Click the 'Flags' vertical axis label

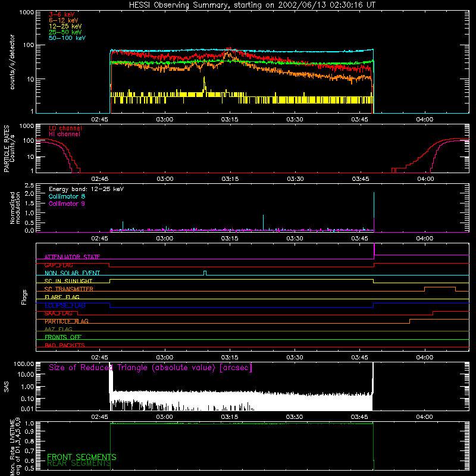[24, 297]
